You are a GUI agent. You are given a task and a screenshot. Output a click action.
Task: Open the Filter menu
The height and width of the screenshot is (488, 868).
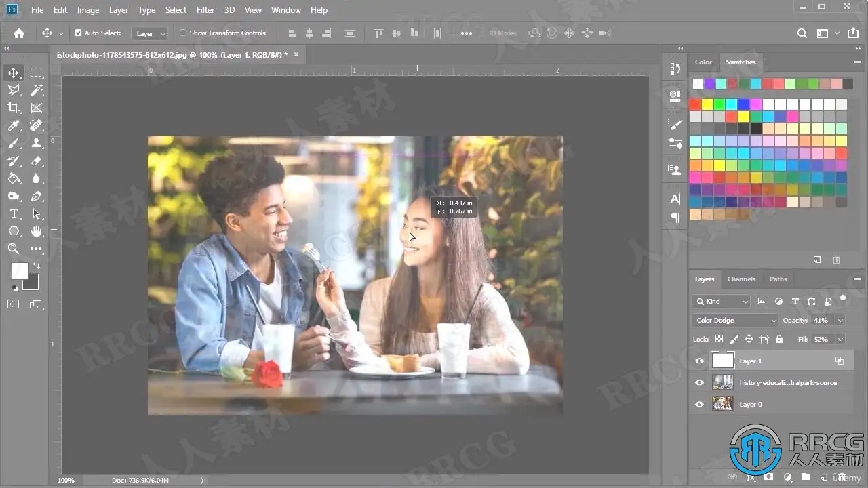[x=205, y=10]
